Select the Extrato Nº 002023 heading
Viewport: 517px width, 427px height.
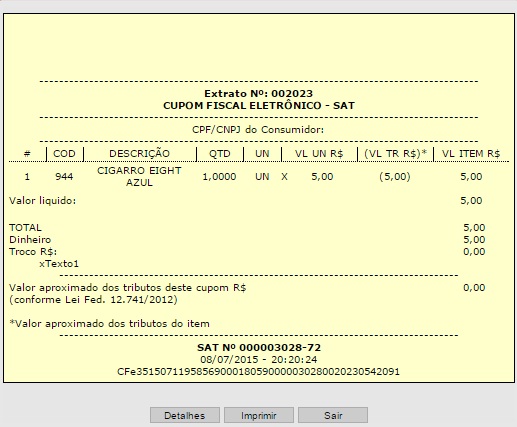(x=258, y=94)
